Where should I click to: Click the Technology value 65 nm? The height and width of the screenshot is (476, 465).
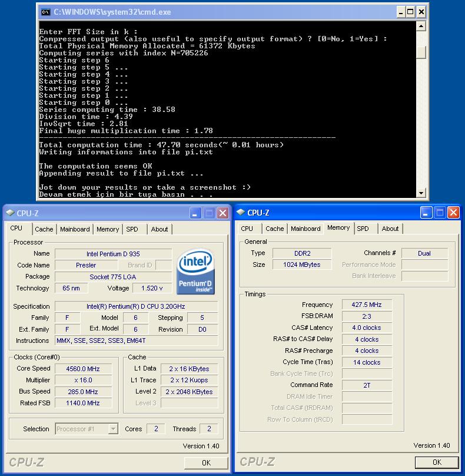[x=71, y=288]
